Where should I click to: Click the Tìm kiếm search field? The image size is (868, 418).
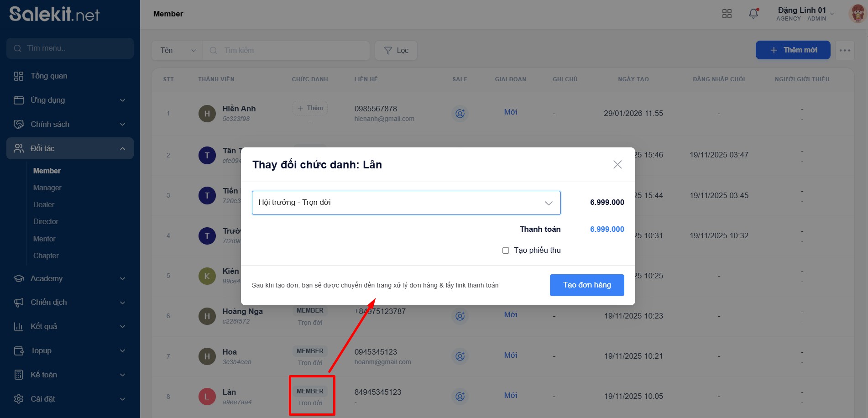(x=292, y=50)
